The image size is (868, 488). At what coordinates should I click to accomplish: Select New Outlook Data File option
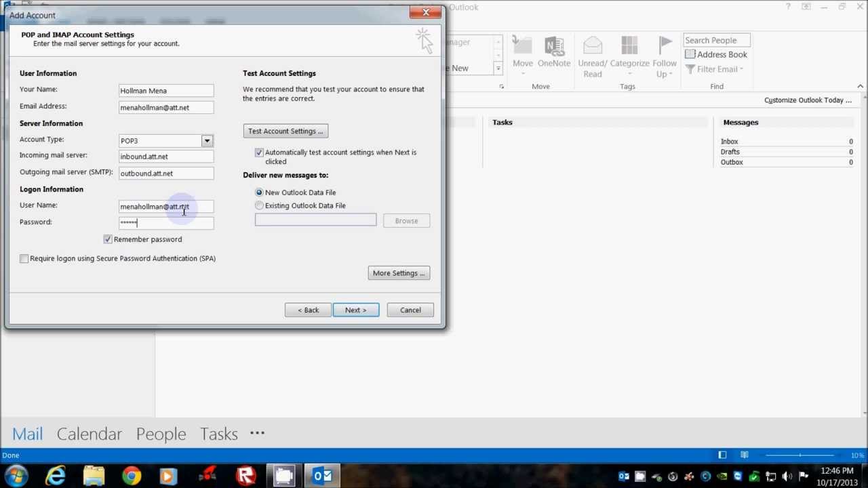click(259, 192)
